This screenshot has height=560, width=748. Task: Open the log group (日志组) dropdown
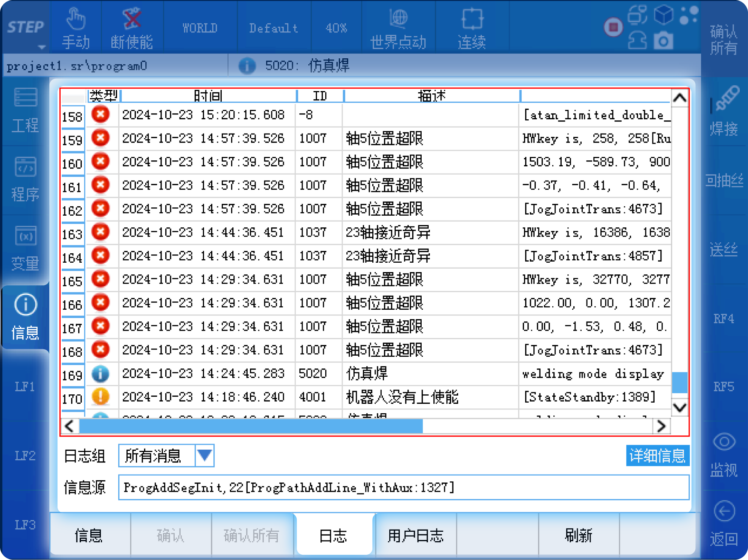click(166, 456)
